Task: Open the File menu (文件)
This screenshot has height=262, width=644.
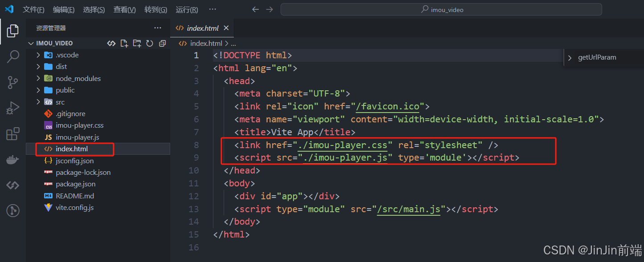Action: point(34,9)
